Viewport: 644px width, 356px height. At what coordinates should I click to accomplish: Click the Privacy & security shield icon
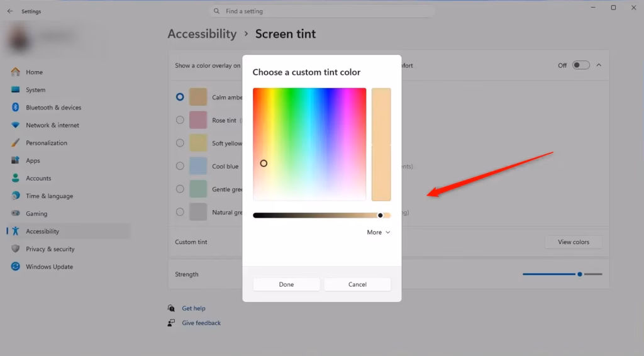pyautogui.click(x=15, y=249)
